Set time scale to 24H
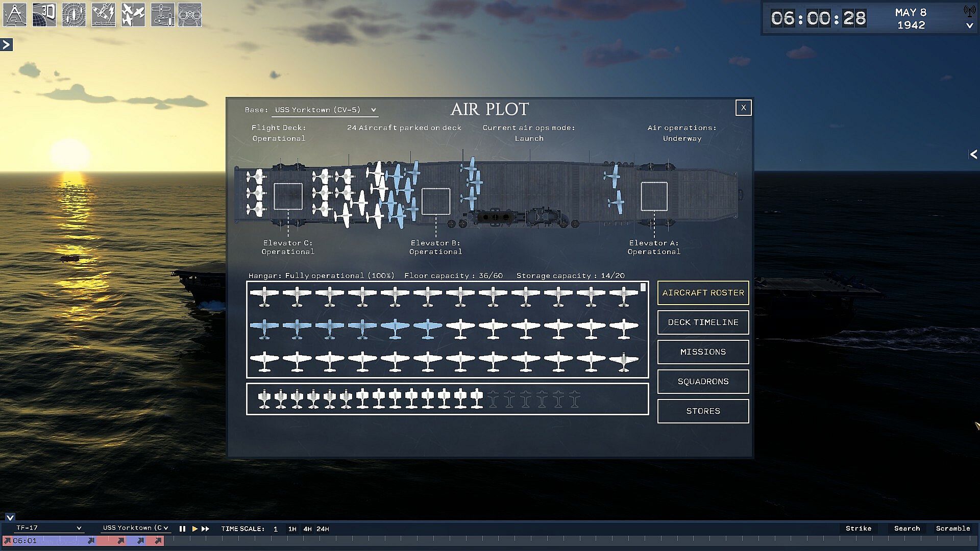 pos(323,529)
